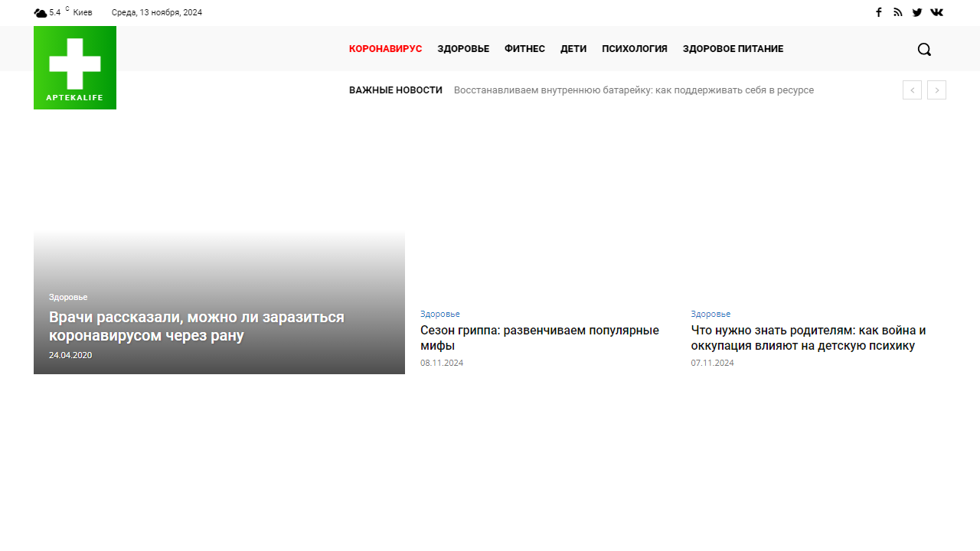
Task: Open the Twitter social icon
Action: [x=917, y=12]
